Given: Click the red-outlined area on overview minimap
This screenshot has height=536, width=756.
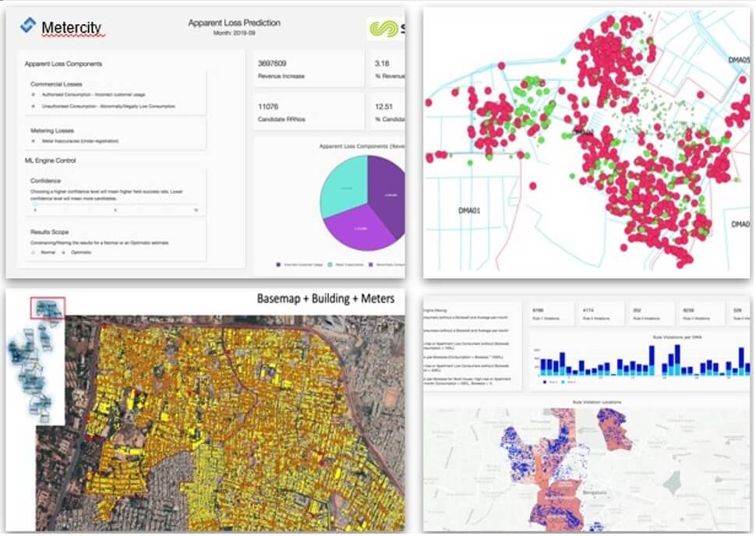Looking at the screenshot, I should (x=46, y=308).
